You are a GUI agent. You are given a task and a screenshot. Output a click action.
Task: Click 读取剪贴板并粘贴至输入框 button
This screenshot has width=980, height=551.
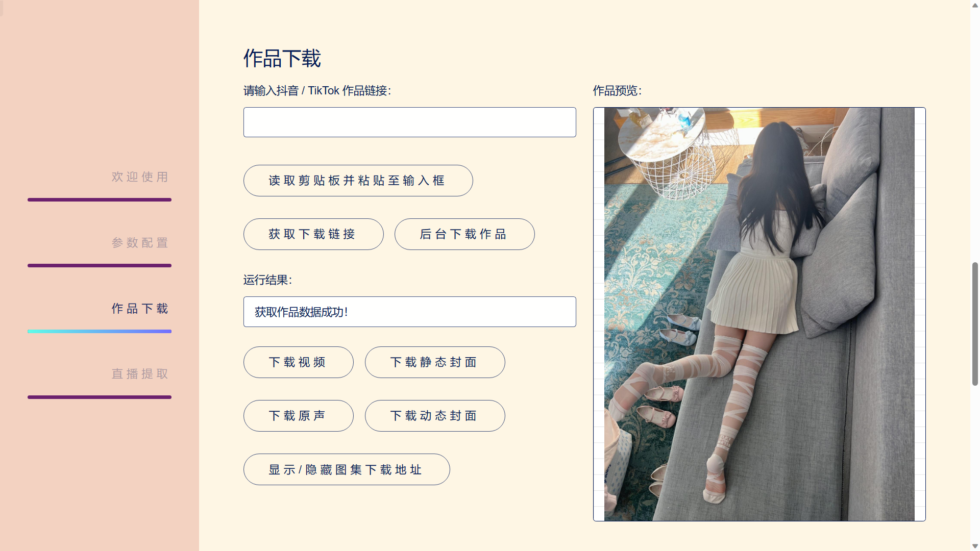click(x=358, y=181)
